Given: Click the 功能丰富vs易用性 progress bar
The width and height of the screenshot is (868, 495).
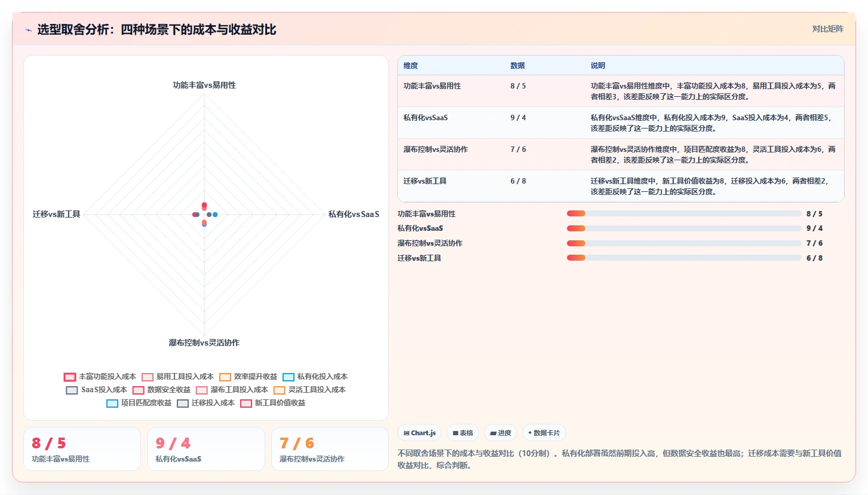Looking at the screenshot, I should pos(684,213).
